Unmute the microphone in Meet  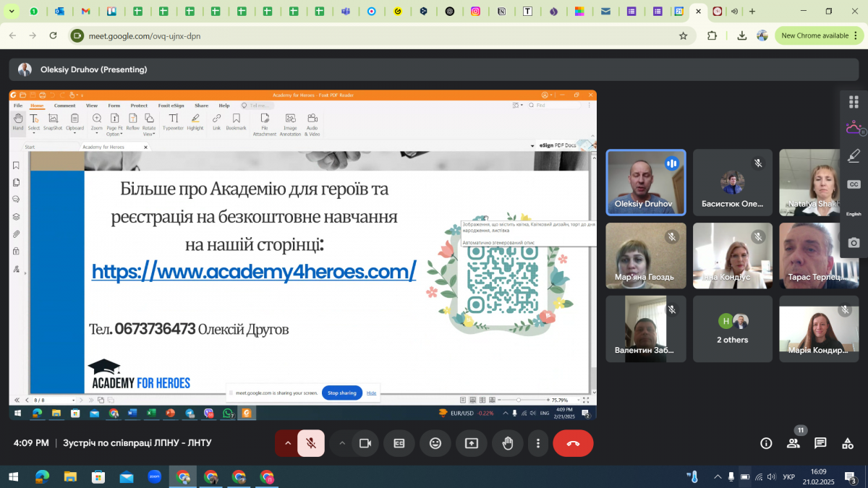pos(311,443)
